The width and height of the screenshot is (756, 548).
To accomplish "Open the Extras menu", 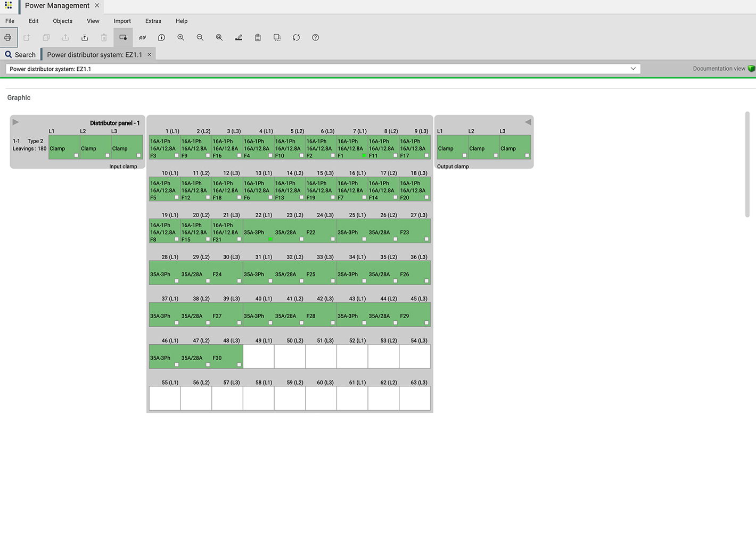I will point(153,21).
